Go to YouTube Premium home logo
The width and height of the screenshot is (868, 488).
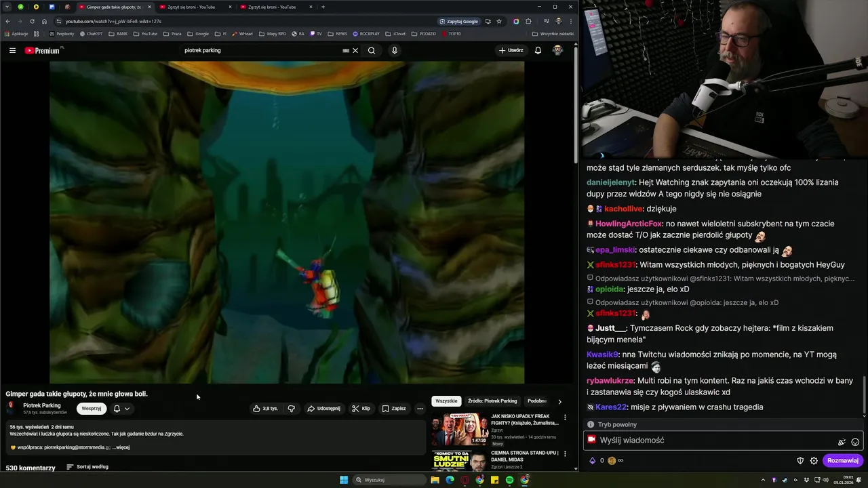click(43, 51)
